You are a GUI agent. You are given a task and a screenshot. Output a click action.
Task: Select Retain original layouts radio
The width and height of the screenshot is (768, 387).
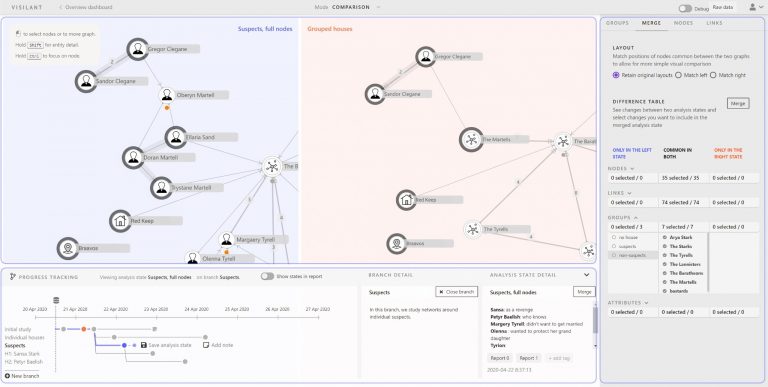pos(616,75)
